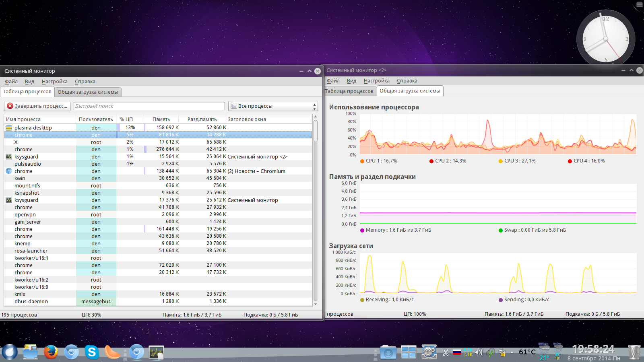
Task: Open the downloads folder panel icon
Action: (x=388, y=353)
